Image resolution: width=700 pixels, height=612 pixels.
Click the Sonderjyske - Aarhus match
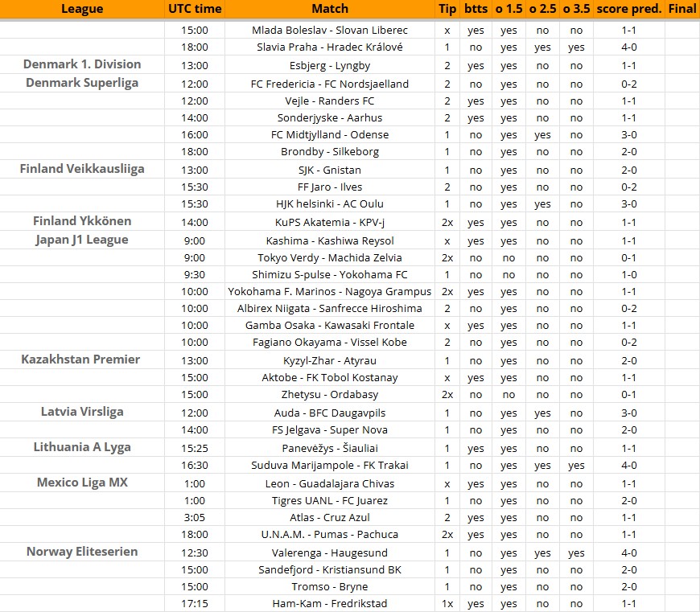[330, 118]
